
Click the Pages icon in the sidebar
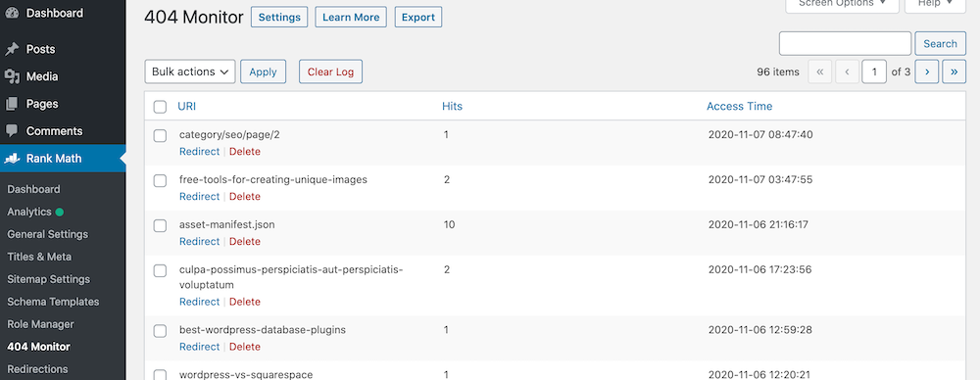[12, 104]
